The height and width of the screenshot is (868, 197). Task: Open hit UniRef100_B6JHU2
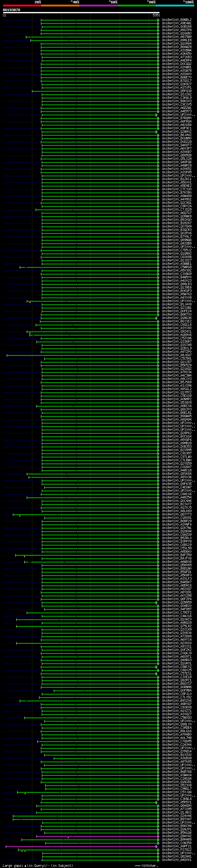(176, 135)
